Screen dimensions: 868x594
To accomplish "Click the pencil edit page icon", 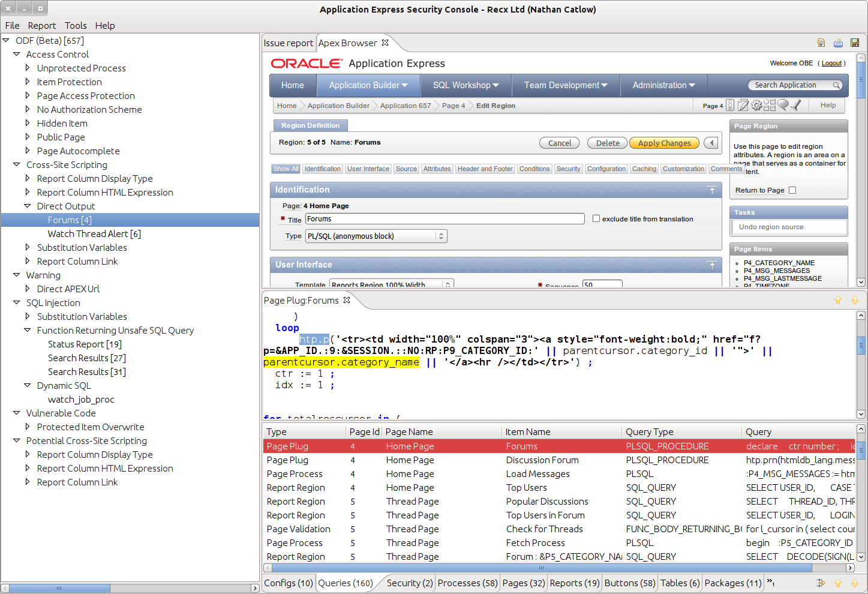I will click(743, 106).
